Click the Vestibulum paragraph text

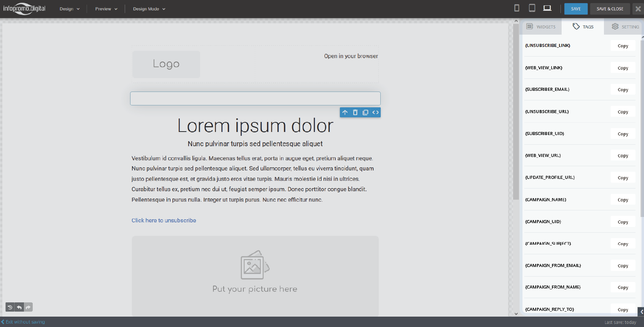[253, 179]
